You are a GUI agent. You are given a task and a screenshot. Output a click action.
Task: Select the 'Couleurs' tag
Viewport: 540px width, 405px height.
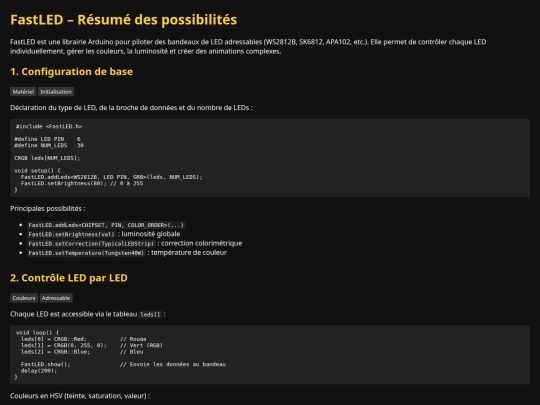(24, 298)
